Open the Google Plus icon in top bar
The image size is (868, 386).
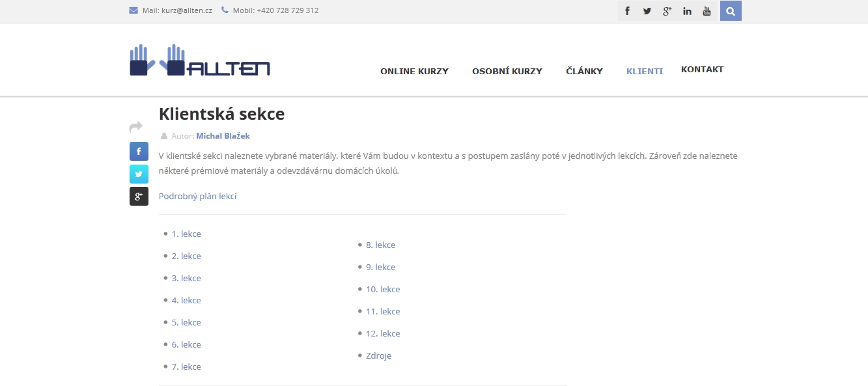(667, 11)
